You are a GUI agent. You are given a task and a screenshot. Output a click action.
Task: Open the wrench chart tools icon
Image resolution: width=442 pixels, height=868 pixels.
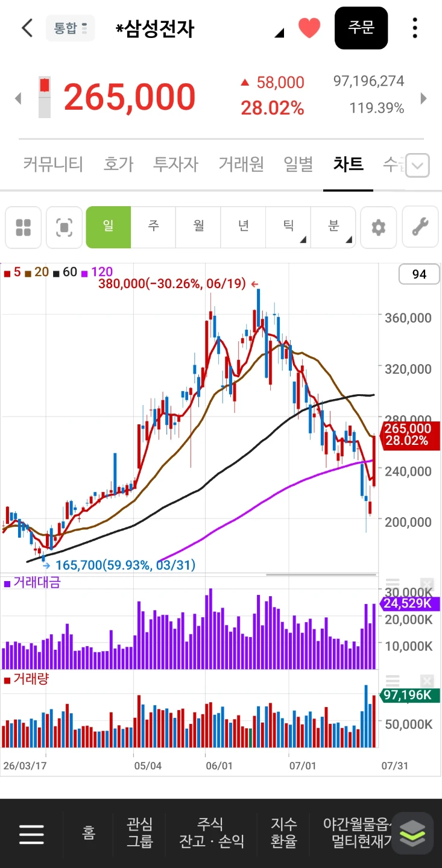(x=420, y=227)
